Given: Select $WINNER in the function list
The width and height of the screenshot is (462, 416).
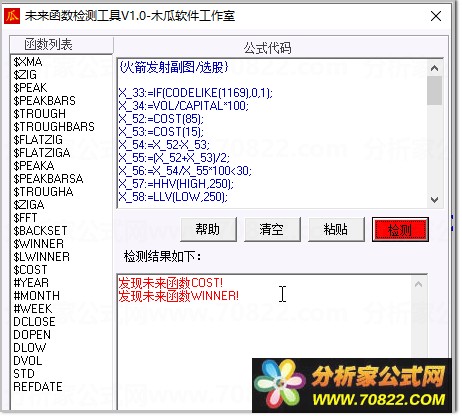Looking at the screenshot, I should [38, 244].
